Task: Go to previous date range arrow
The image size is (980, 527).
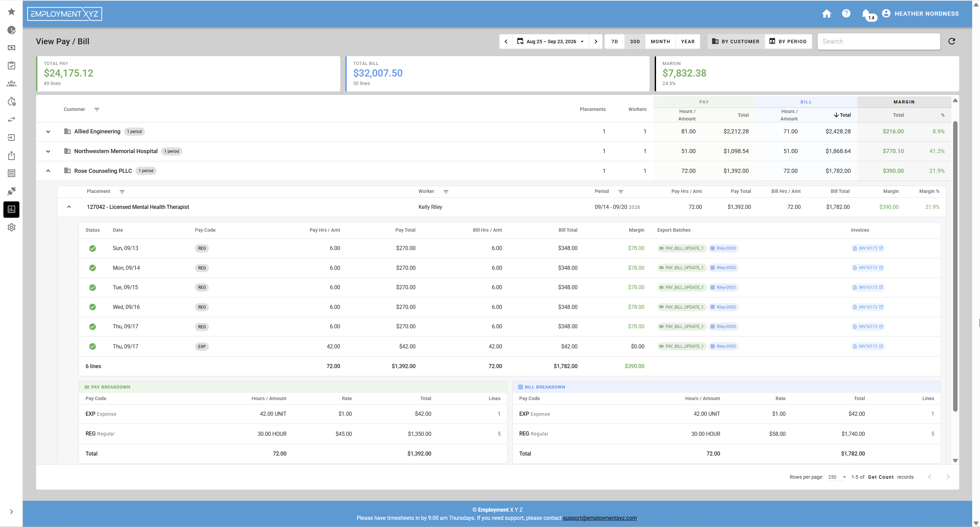Action: tap(506, 42)
